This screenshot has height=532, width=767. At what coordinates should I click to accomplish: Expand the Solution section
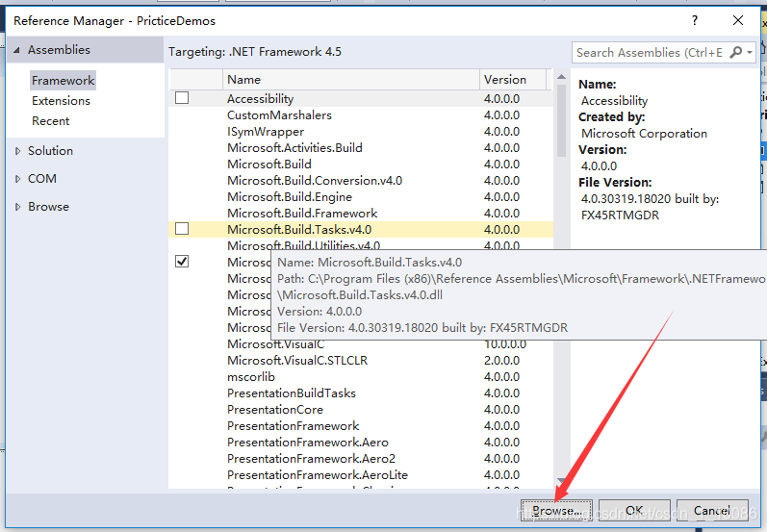(17, 151)
